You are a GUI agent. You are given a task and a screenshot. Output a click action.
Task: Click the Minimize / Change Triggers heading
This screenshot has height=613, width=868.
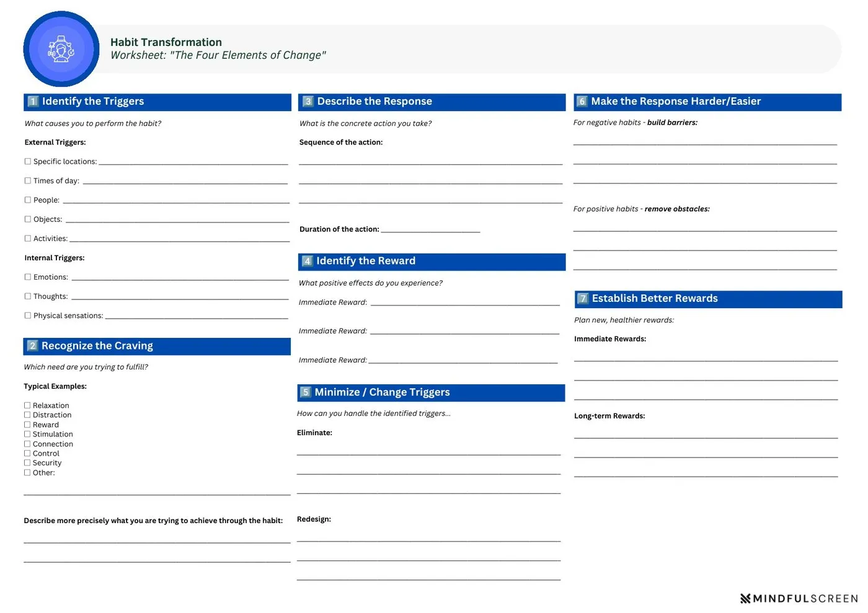click(382, 392)
